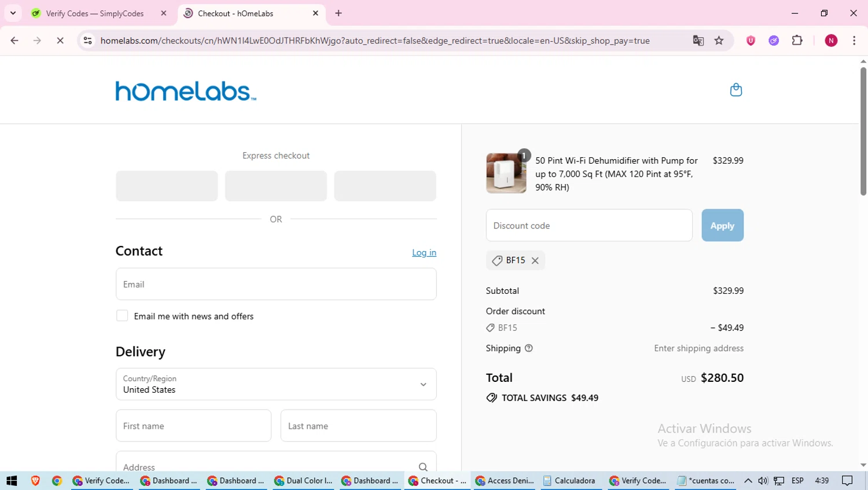Open the volume speaker tray icon
Viewport: 868px width, 490px height.
click(763, 481)
